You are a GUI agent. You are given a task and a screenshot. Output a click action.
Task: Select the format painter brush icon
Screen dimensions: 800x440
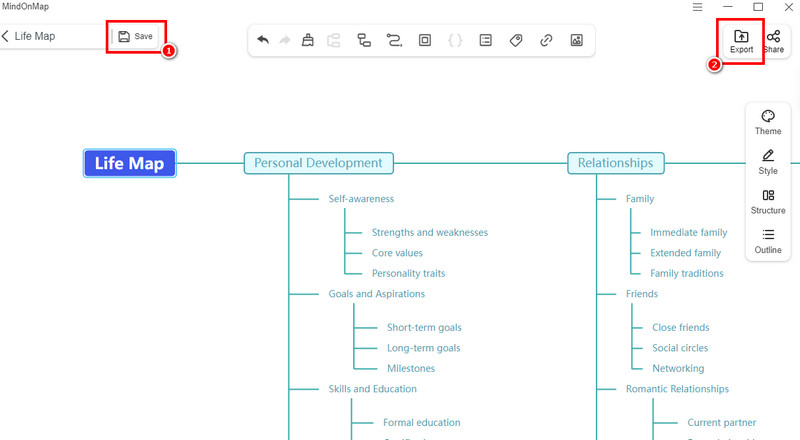(x=308, y=41)
